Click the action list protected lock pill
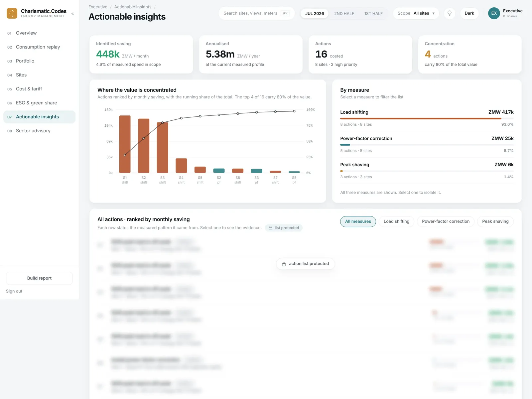The width and height of the screenshot is (532, 399). (x=305, y=264)
